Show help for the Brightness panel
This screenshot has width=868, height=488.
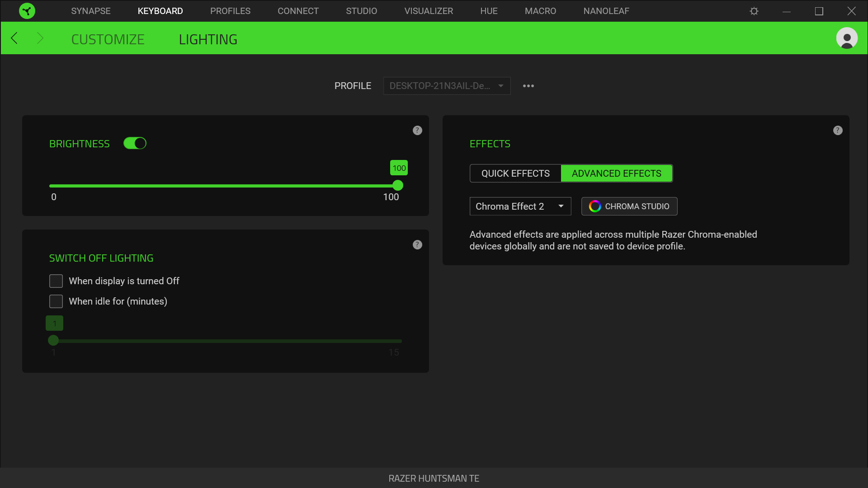(417, 131)
